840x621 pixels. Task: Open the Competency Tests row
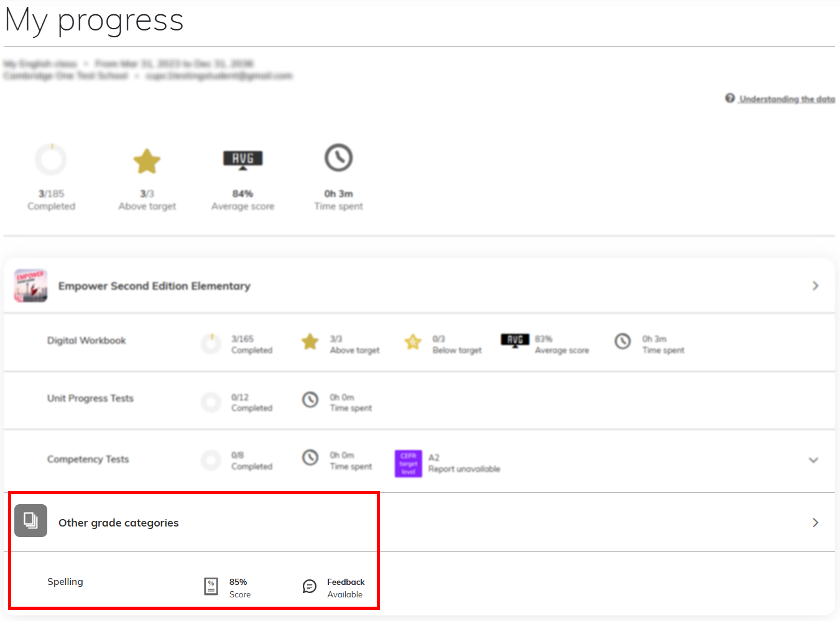(419, 461)
